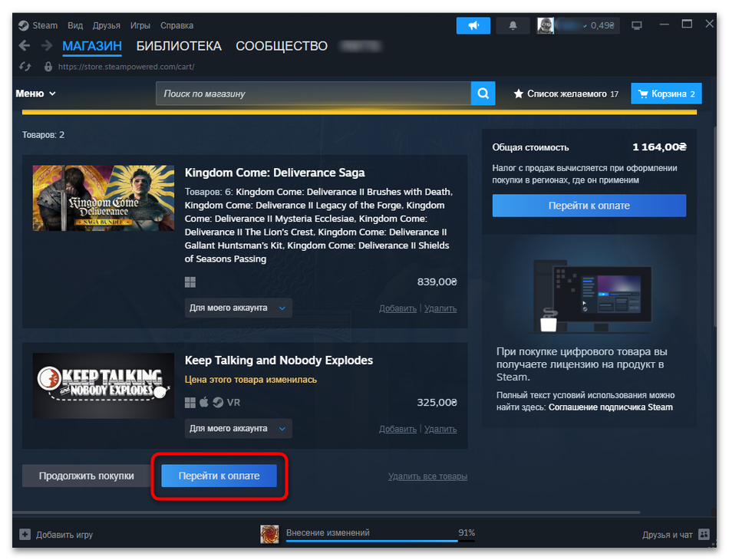Viewport: 729px width, 560px height.
Task: Click Добавить link for Kingdom Come Saga
Action: pos(397,308)
